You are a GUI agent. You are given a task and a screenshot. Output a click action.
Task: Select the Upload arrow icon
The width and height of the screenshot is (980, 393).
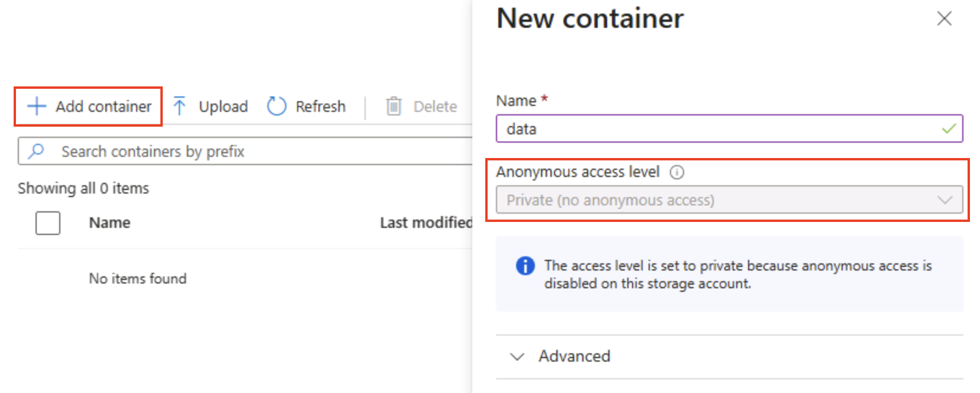179,105
